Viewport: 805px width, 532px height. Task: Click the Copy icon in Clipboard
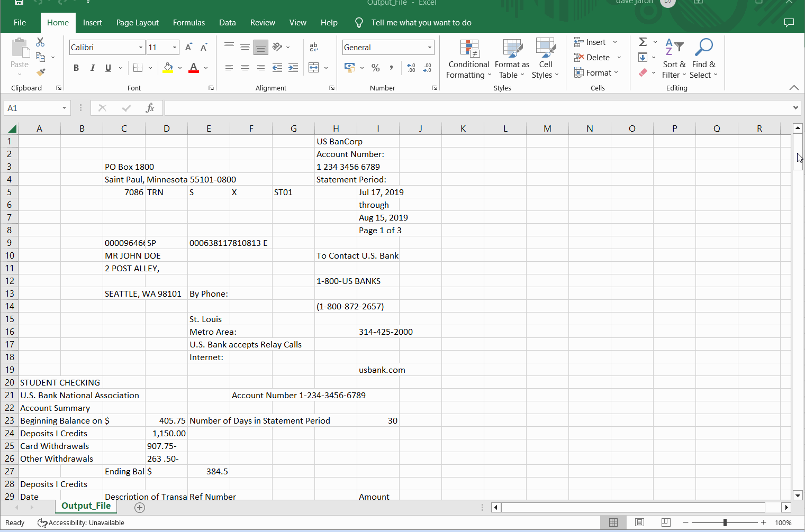(40, 57)
